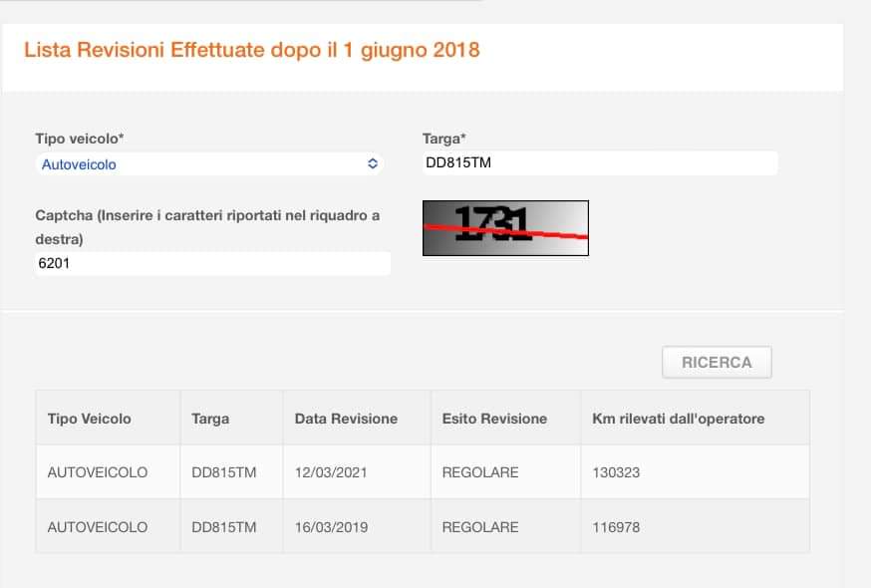Click the Targa input field
Viewport: 871px width, 588px height.
click(x=598, y=163)
